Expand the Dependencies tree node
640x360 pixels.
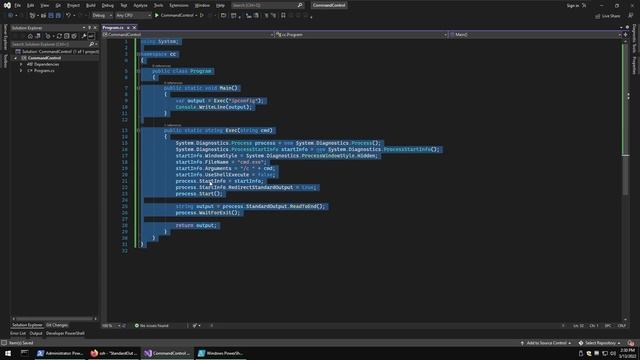click(21, 64)
